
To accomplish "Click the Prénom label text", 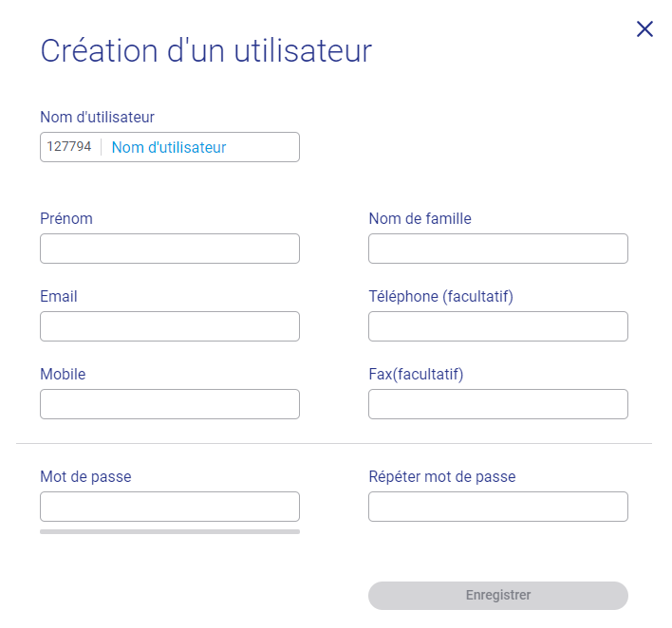I will (66, 218).
